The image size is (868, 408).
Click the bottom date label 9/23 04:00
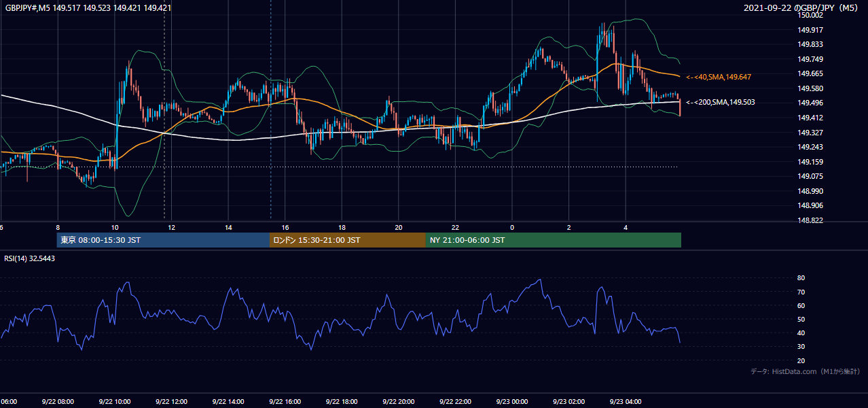click(x=626, y=402)
